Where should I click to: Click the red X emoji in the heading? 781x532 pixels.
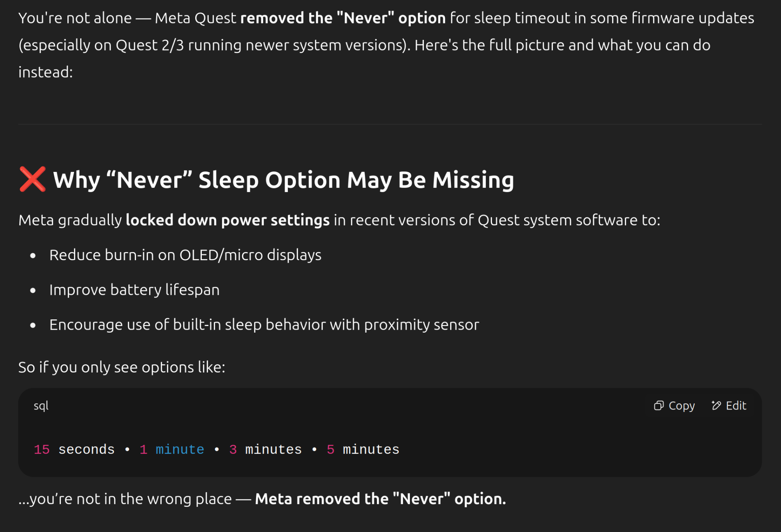(32, 179)
